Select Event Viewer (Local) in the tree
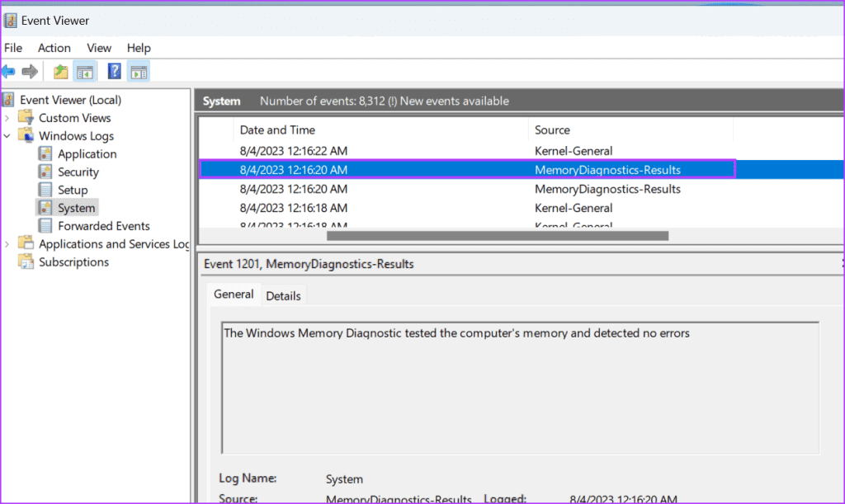Screen dimensions: 845x504 [x=71, y=100]
